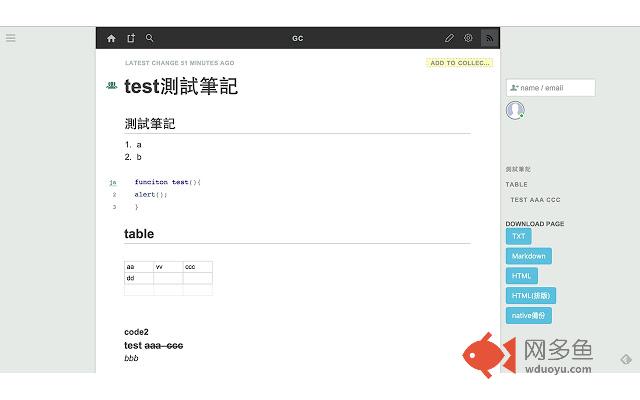Edit the note with the pencil icon
The width and height of the screenshot is (640, 400).
pos(449,38)
